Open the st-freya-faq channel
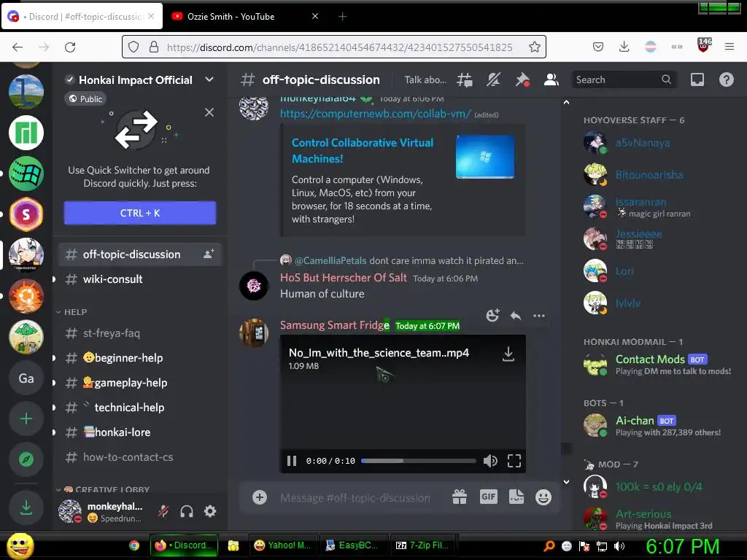This screenshot has height=560, width=747. click(x=111, y=333)
